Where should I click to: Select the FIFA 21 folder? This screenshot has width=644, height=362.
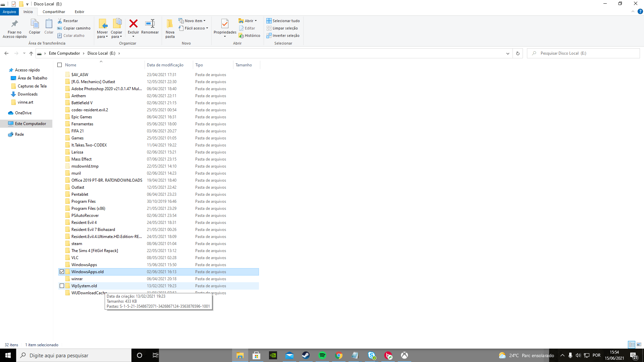pos(77,131)
